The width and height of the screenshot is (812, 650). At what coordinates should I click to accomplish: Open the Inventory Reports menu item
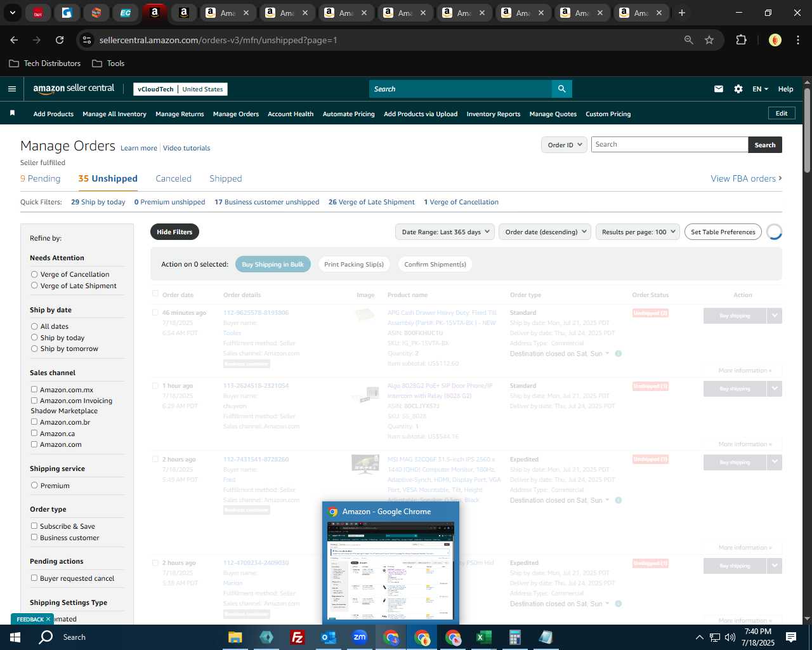point(494,114)
